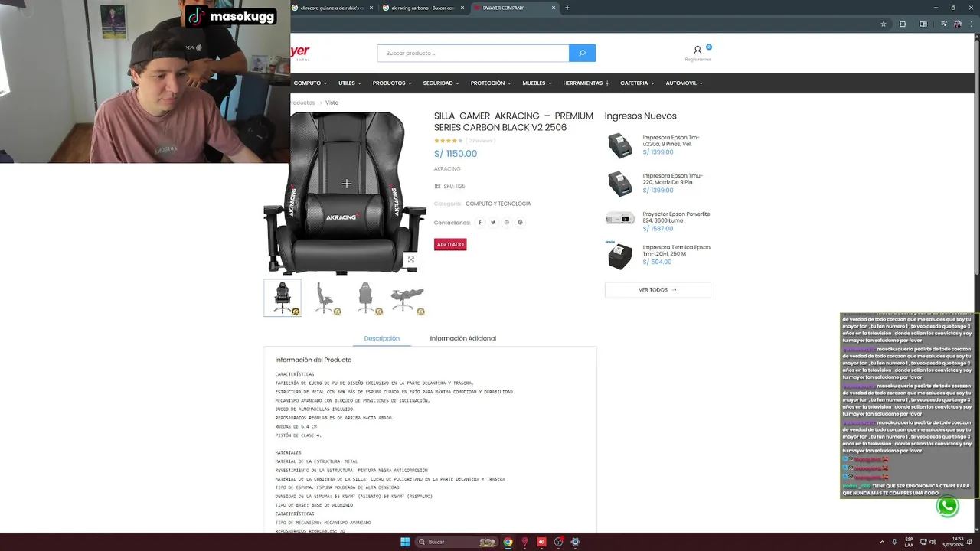The width and height of the screenshot is (980, 551).
Task: Expand the PRODUCTOS menu
Action: [x=392, y=83]
